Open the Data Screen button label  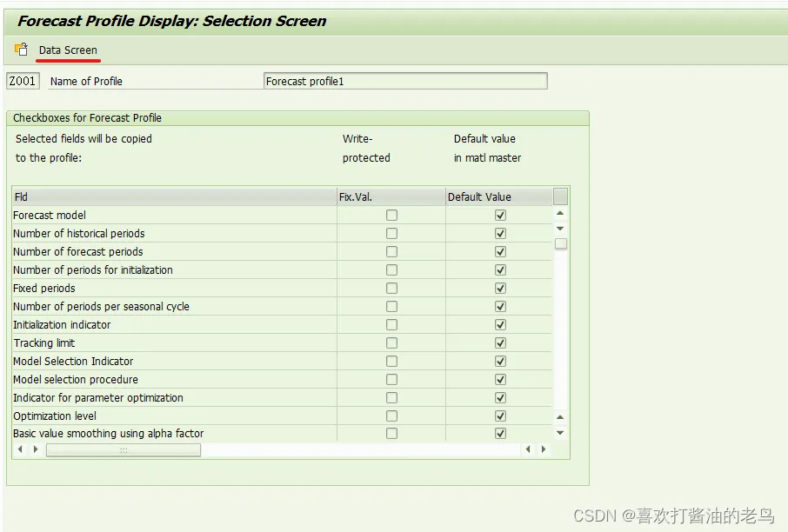pyautogui.click(x=68, y=50)
